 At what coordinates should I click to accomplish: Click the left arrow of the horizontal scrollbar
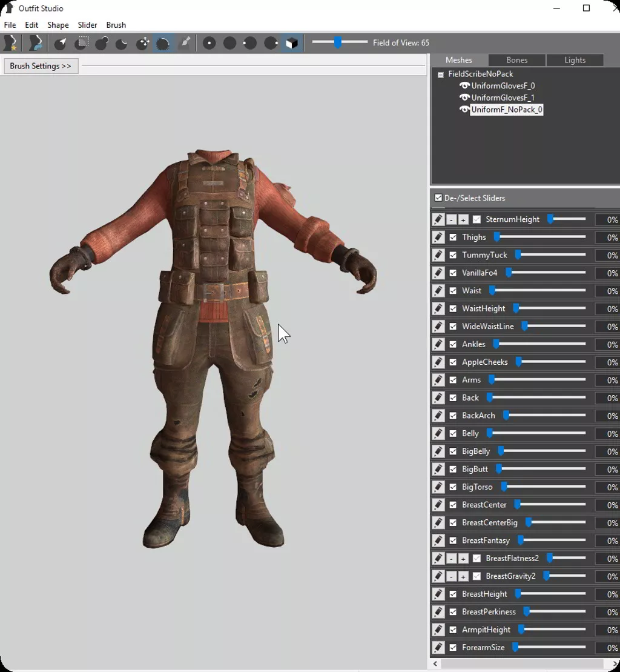coord(435,664)
